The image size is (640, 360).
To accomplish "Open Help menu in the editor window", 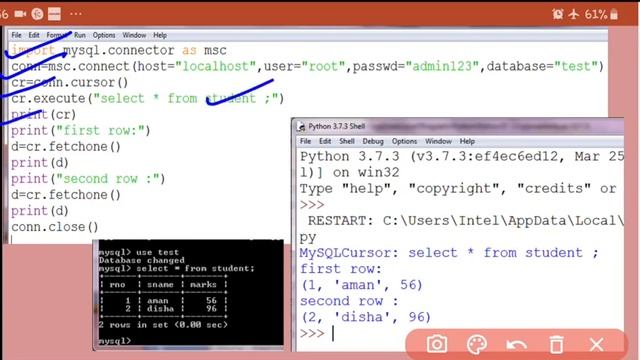I will [160, 35].
